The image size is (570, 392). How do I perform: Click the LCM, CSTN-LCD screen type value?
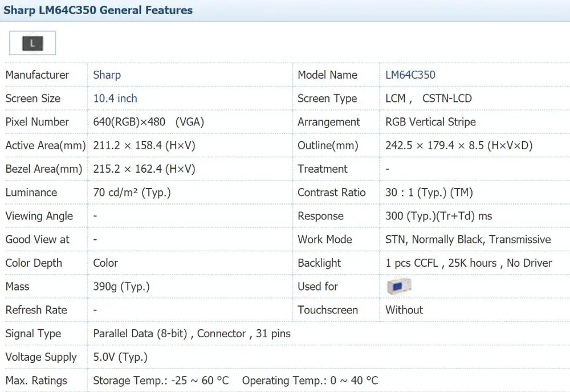click(x=429, y=99)
